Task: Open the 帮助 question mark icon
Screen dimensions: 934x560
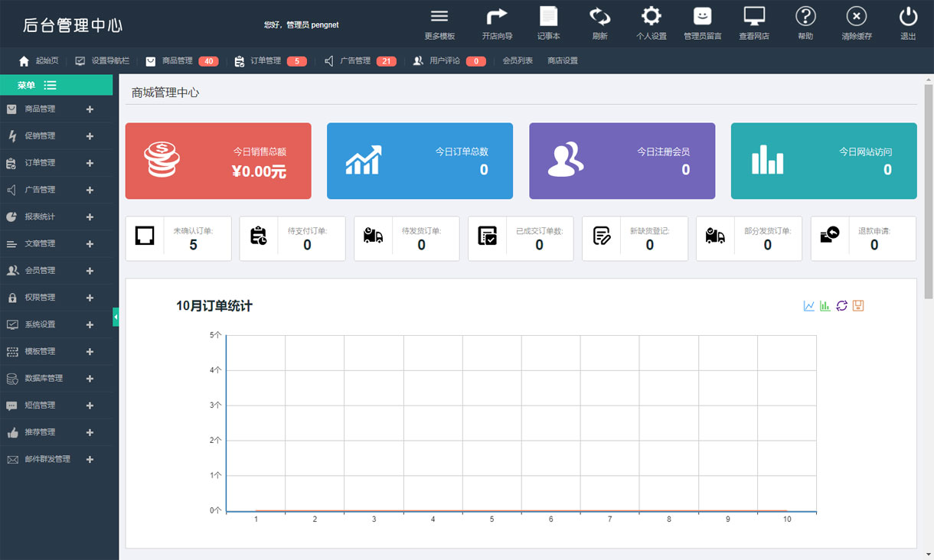Action: click(805, 16)
